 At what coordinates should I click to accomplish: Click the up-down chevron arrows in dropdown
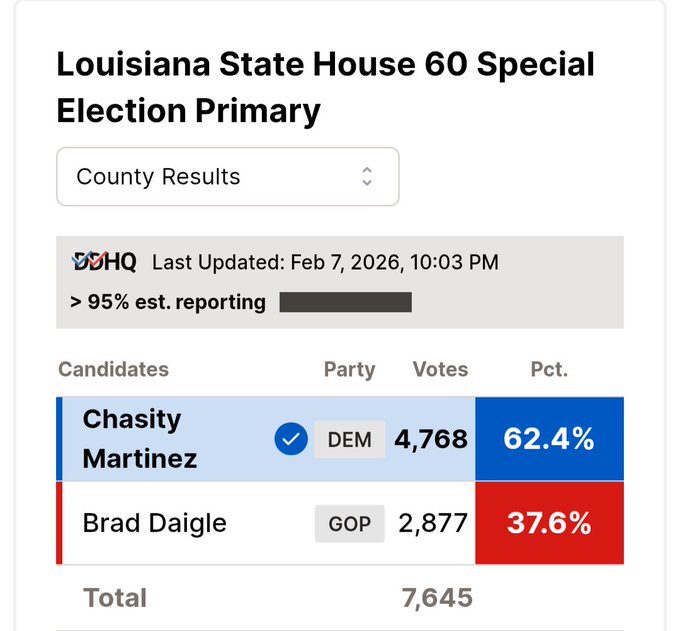pyautogui.click(x=367, y=177)
